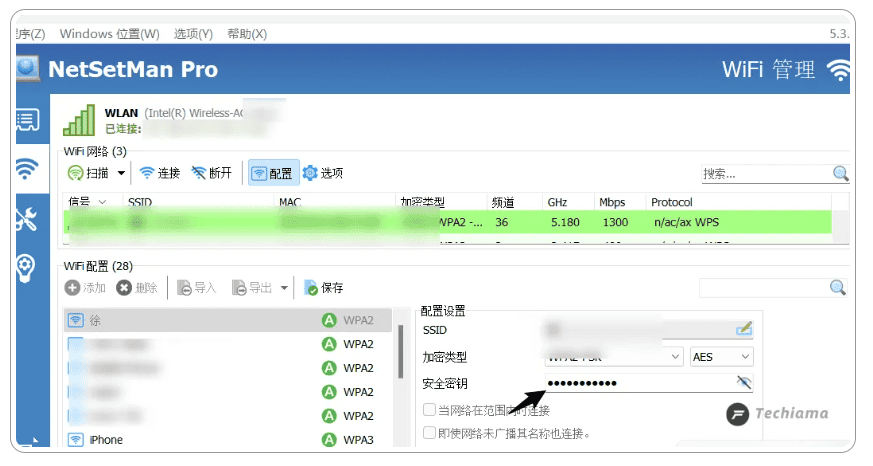Click the 安全密钥 password field
This screenshot has width=873, height=466.
pyautogui.click(x=639, y=383)
